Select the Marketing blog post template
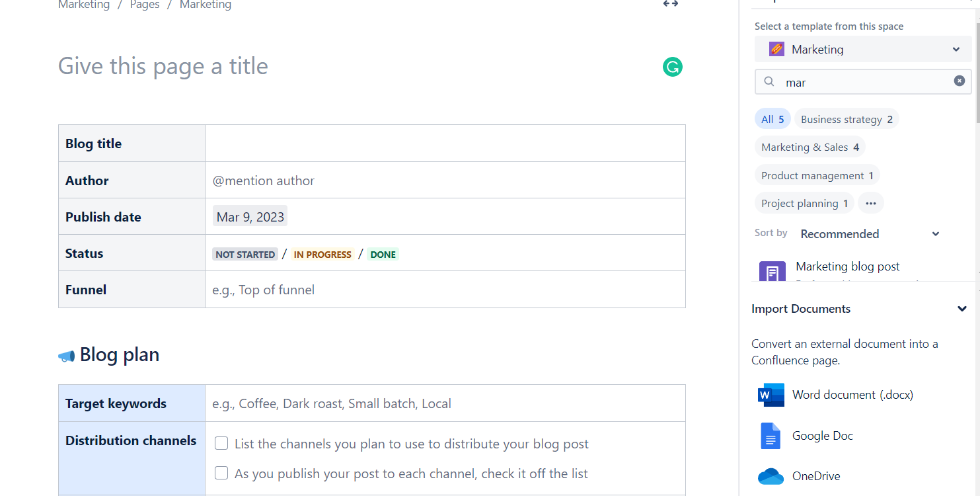The height and width of the screenshot is (496, 980). tap(848, 266)
